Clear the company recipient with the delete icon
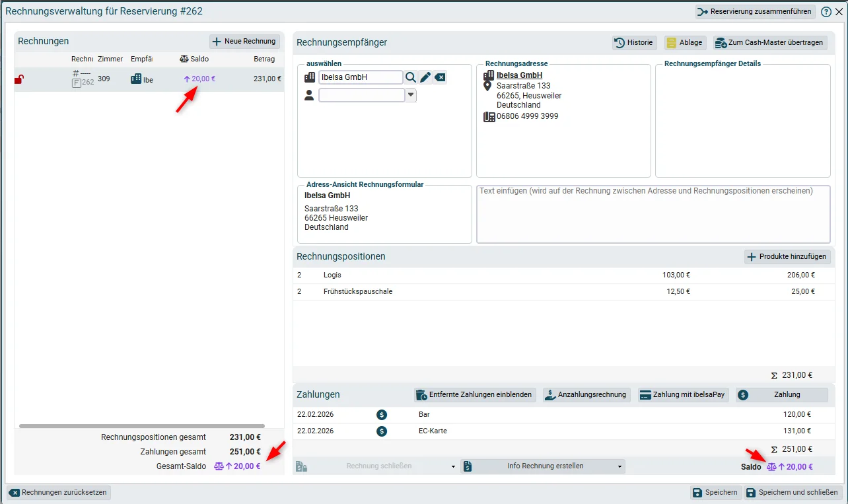 coord(440,77)
